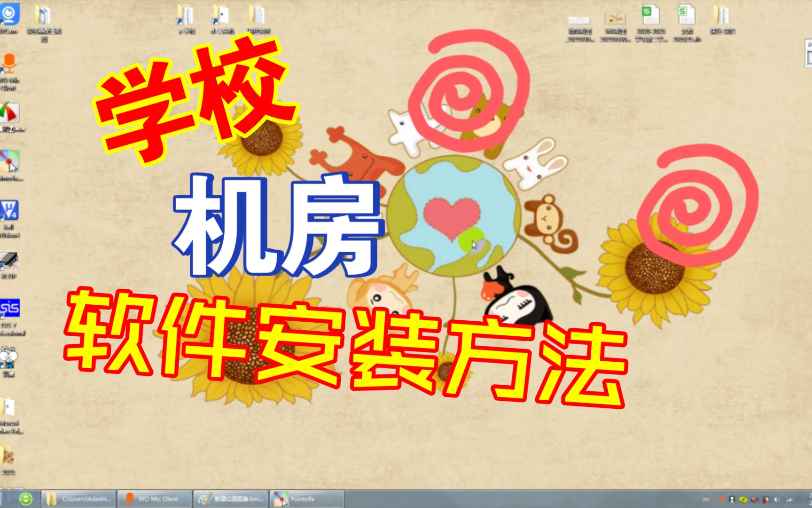
Task: Open the green browser icon on the taskbar
Action: coord(26,500)
